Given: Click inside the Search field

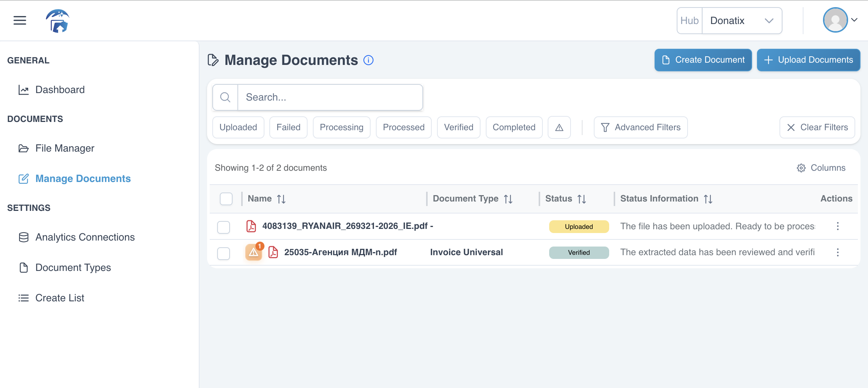Looking at the screenshot, I should pos(330,97).
